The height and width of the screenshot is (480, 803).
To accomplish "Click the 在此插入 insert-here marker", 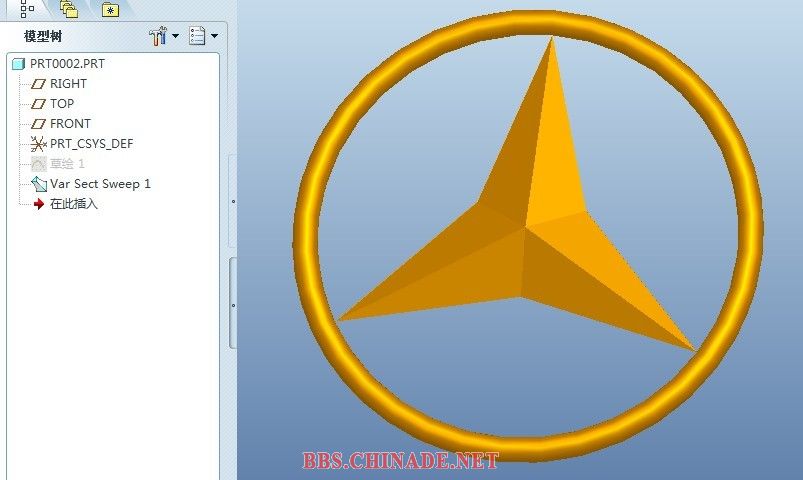I will point(73,204).
